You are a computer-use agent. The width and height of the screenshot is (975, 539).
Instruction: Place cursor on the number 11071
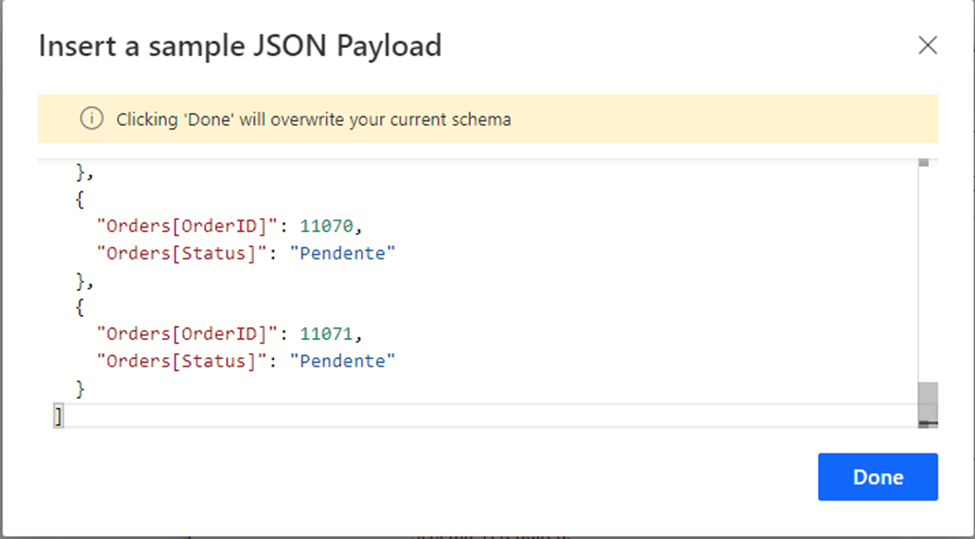click(x=325, y=334)
